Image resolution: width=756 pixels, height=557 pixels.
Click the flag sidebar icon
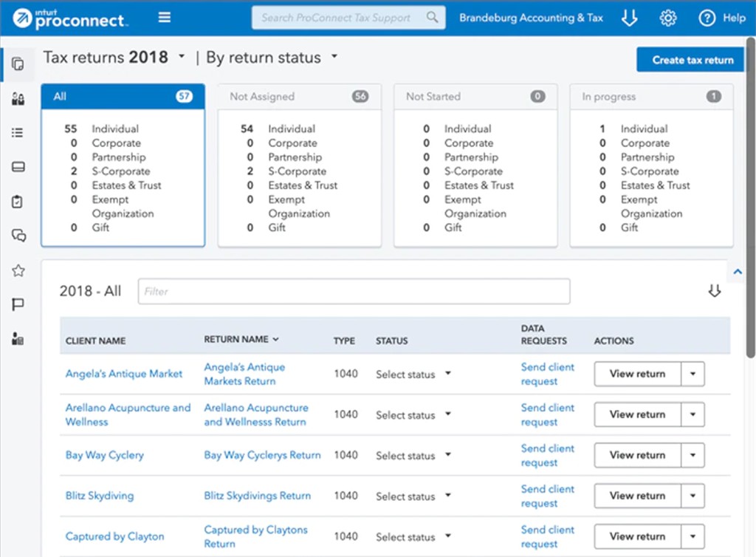point(18,305)
